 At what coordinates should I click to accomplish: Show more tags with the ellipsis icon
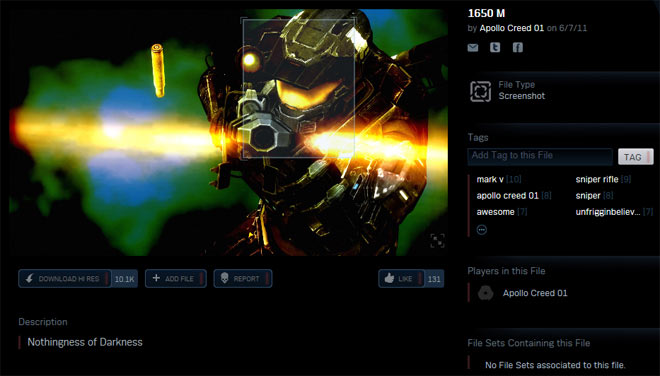pyautogui.click(x=482, y=229)
